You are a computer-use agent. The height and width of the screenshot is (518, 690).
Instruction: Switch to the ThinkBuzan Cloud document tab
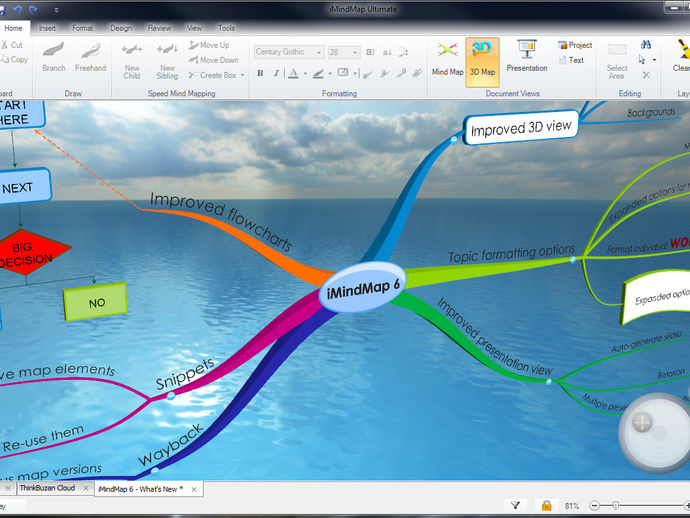(x=48, y=488)
